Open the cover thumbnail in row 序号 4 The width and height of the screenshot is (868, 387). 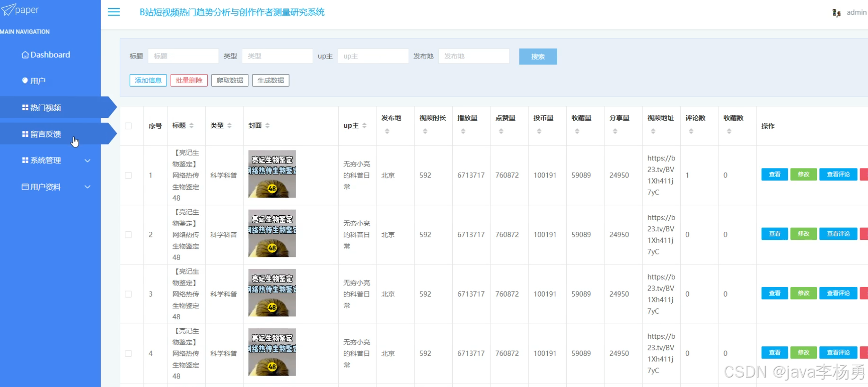(x=272, y=352)
